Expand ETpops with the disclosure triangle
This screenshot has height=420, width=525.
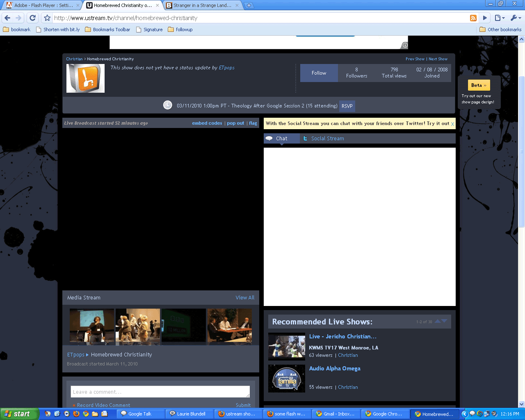[87, 354]
